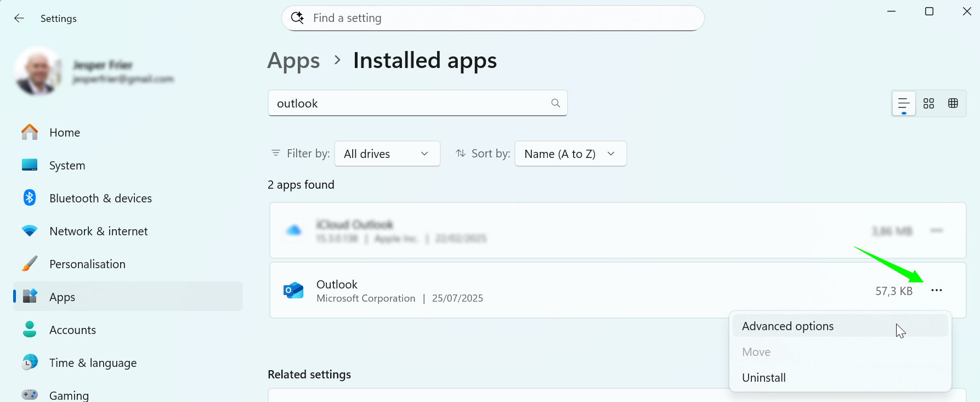Open System settings in the sidebar
The width and height of the screenshot is (980, 402).
(128, 165)
